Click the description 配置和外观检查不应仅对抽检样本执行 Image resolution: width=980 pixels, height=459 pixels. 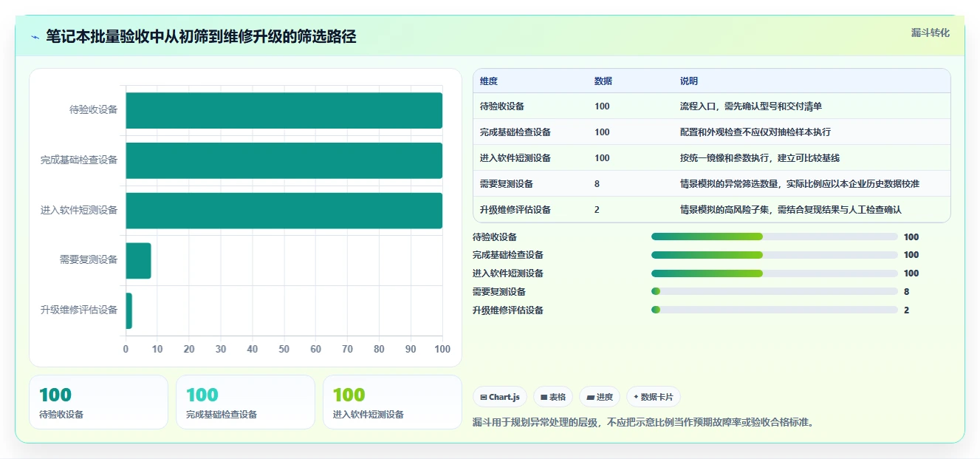point(755,132)
